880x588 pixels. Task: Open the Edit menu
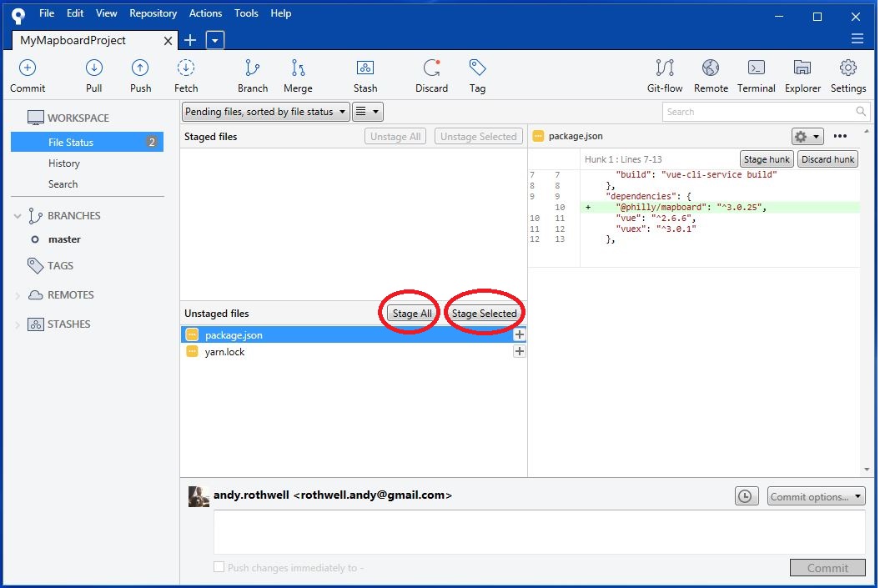pos(74,13)
